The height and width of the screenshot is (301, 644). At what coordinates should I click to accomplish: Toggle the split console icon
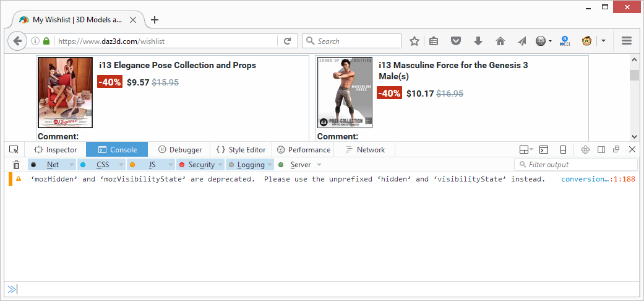[x=544, y=150]
